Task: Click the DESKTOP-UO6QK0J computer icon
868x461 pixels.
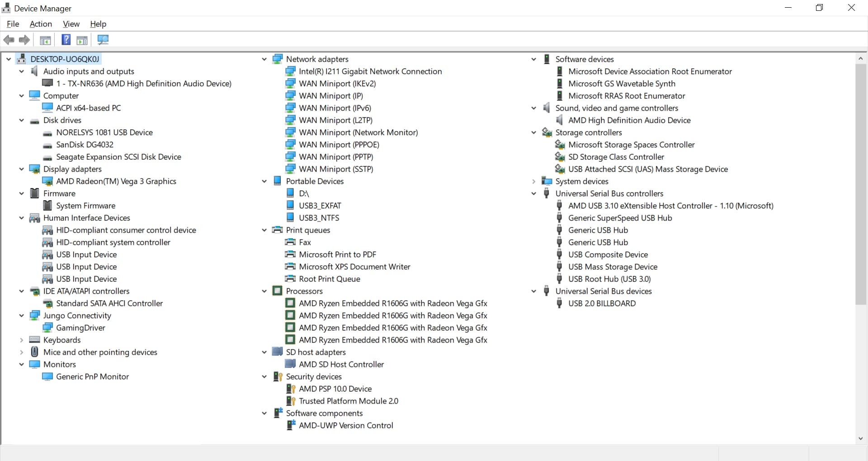Action: click(x=21, y=59)
